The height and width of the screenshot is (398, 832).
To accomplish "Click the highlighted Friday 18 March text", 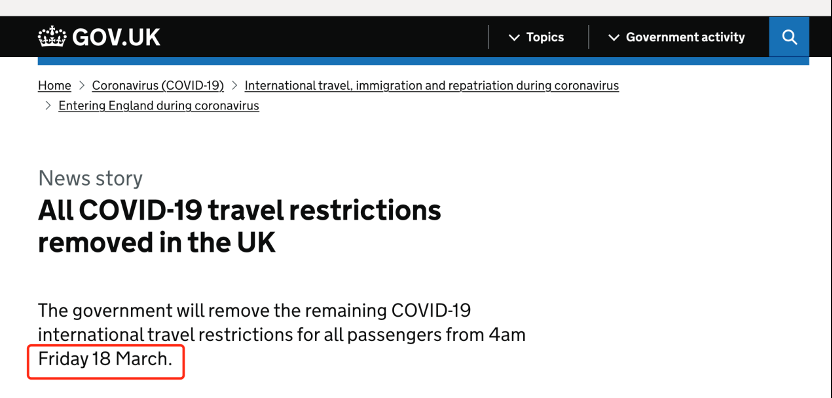I will click(105, 359).
